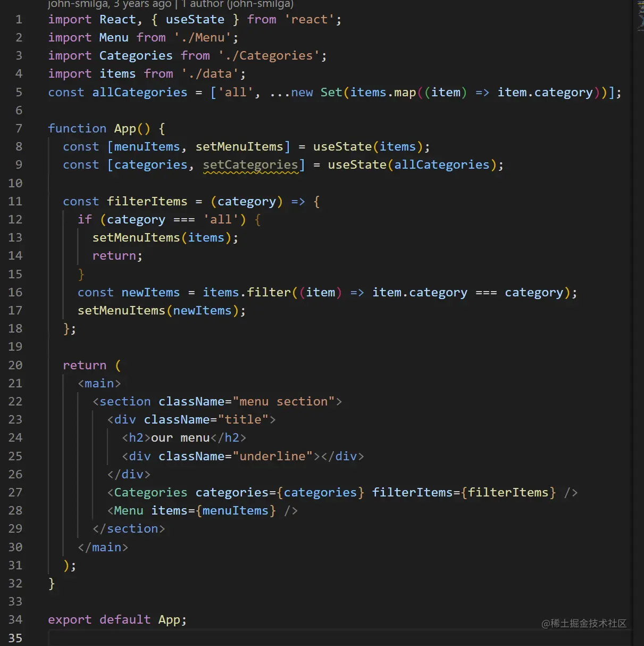Viewport: 644px width, 646px height.
Task: Click line number 5 in the gutter
Action: [19, 92]
